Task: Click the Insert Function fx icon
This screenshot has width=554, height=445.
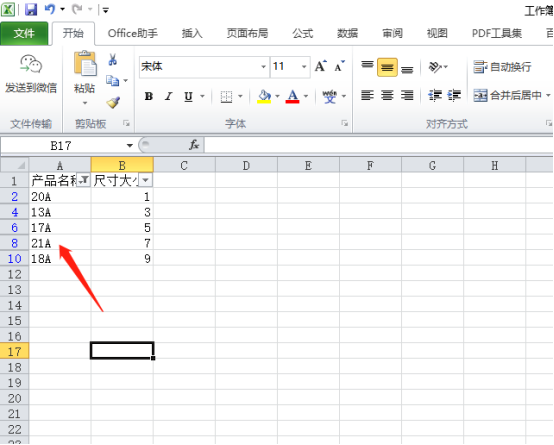Action: [x=194, y=145]
